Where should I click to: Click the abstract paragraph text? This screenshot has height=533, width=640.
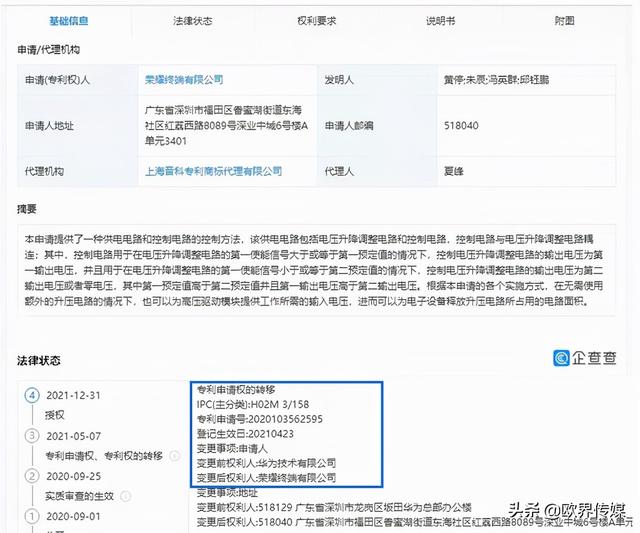click(313, 270)
